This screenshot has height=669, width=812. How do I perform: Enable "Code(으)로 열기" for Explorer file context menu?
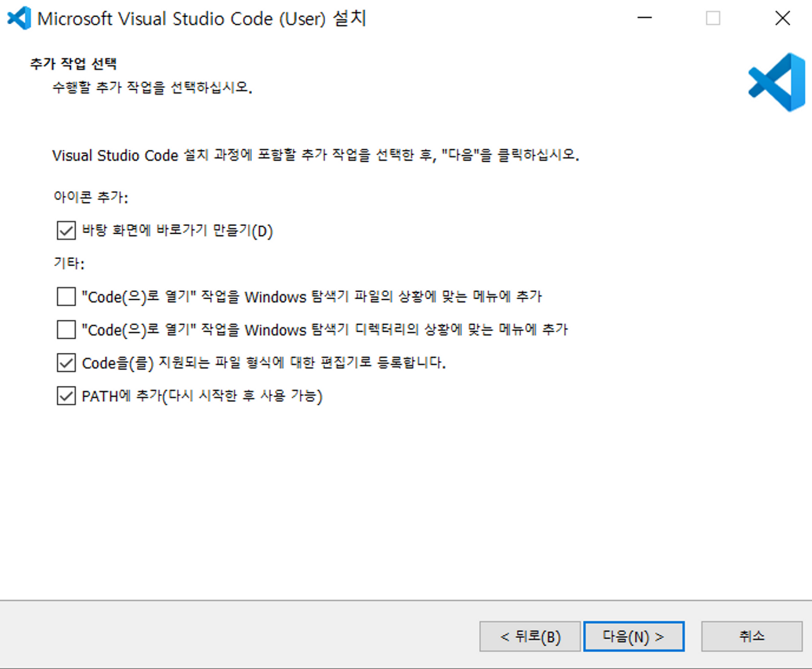(66, 296)
